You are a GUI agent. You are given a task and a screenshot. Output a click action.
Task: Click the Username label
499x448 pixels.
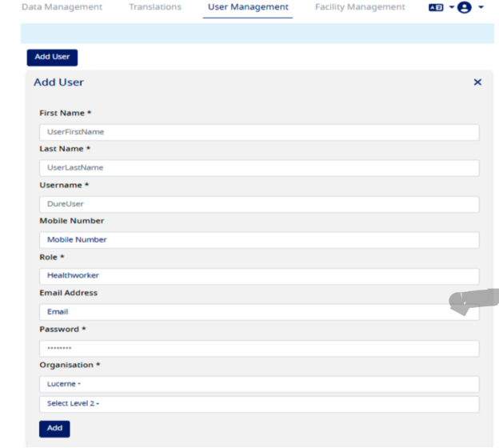tap(64, 185)
